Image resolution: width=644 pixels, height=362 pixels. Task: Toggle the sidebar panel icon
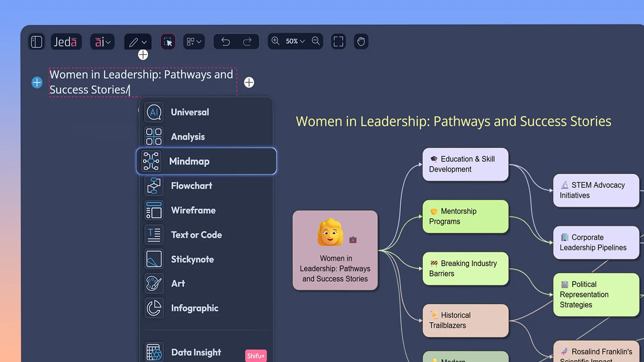(x=37, y=42)
